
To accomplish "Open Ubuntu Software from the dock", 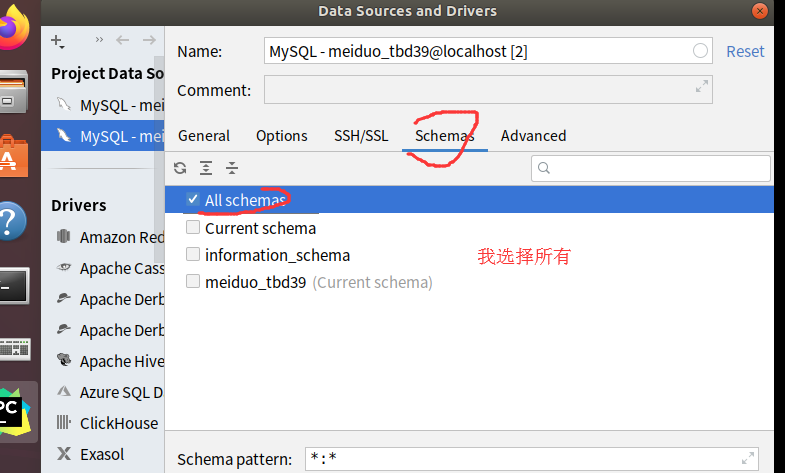I will [14, 156].
